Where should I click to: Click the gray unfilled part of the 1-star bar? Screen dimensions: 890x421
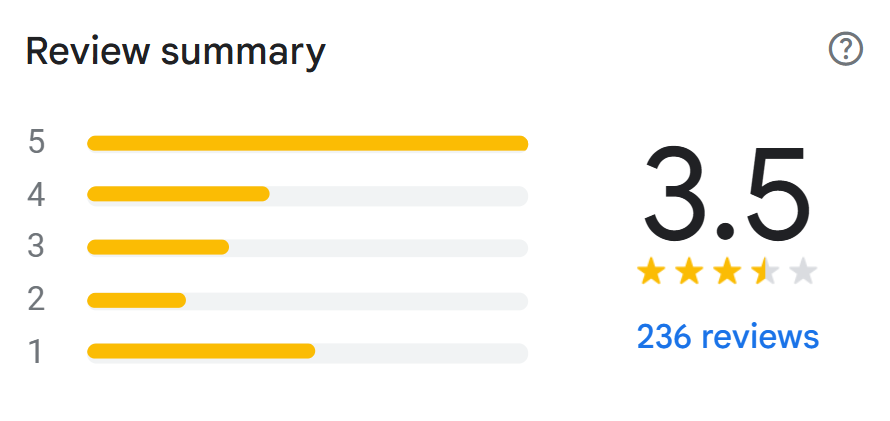[420, 351]
